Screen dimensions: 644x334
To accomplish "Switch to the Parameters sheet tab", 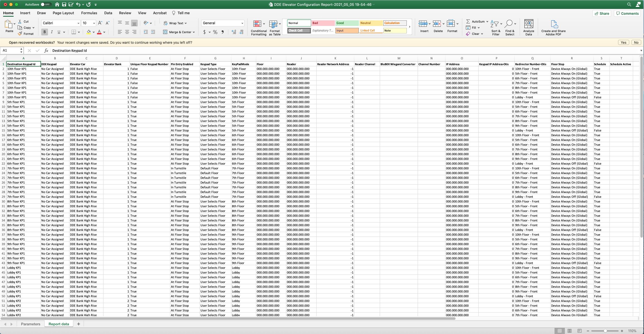I will click(31, 324).
